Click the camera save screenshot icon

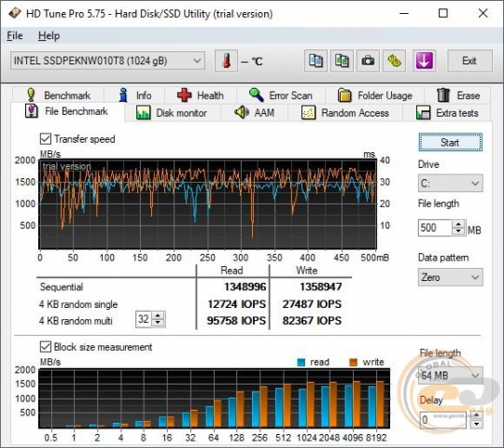pyautogui.click(x=368, y=61)
